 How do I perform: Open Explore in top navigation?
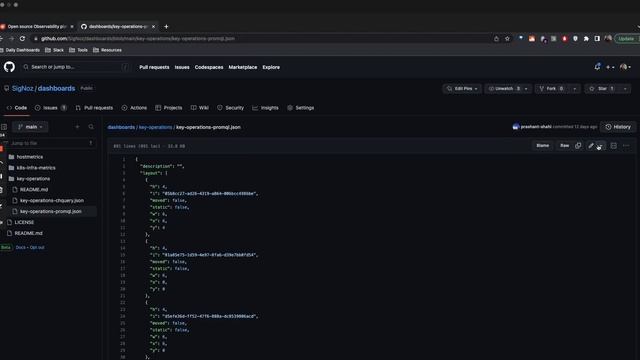(x=271, y=67)
